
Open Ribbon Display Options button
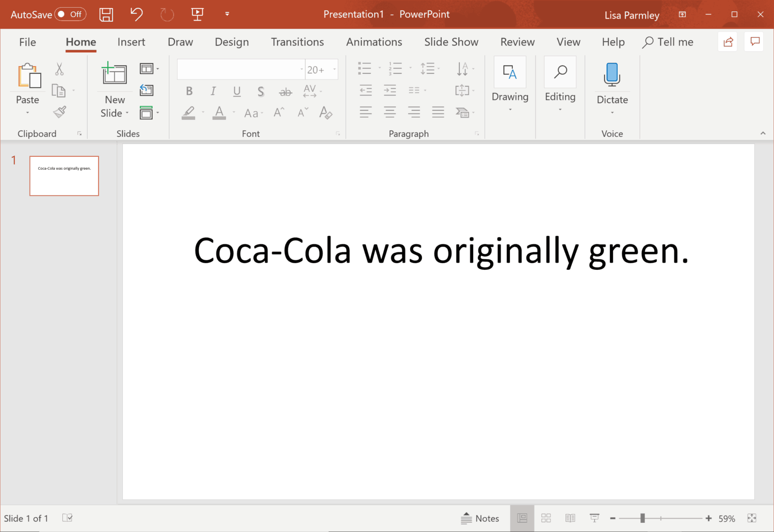click(682, 14)
